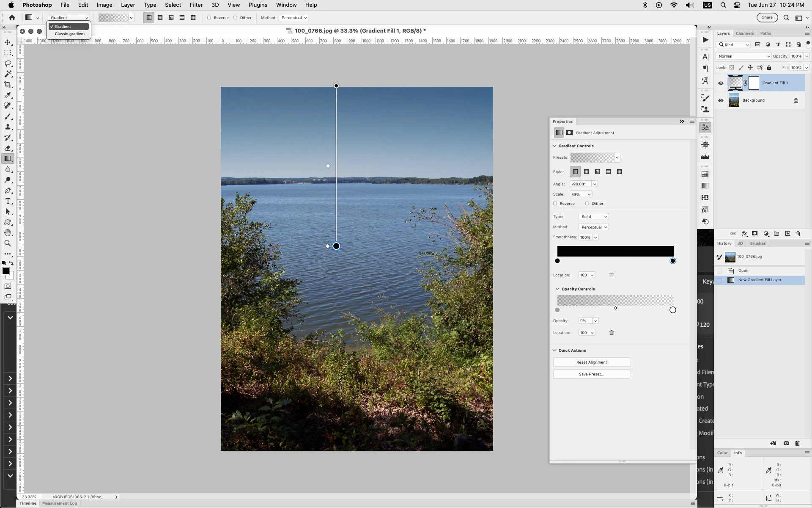Open the gradient Type Solid dropdown
Screen dimensions: 812x508
[x=593, y=217]
